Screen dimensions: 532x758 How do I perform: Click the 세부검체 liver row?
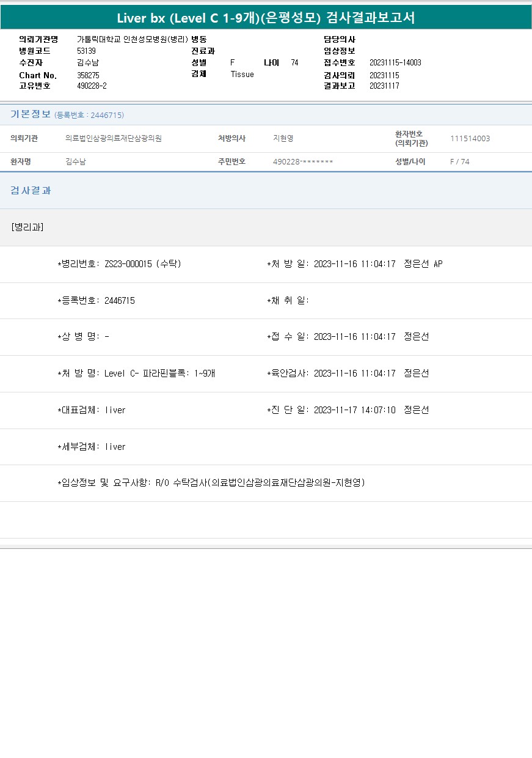click(91, 447)
